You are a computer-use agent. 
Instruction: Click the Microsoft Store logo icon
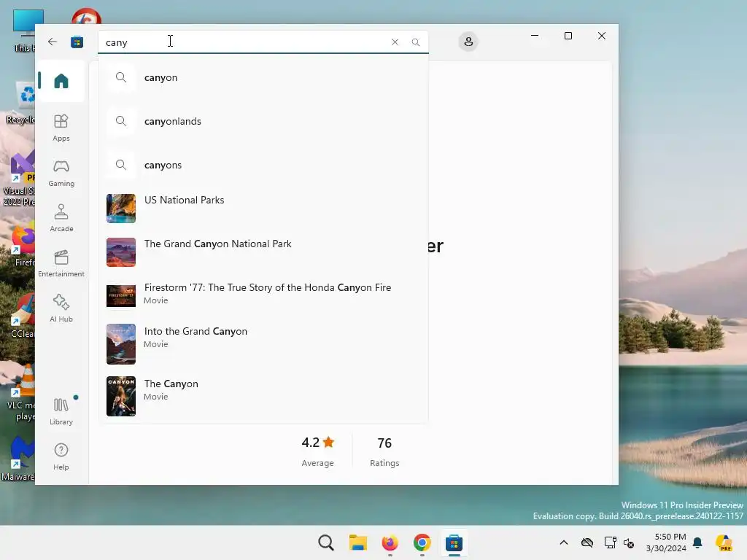click(77, 42)
